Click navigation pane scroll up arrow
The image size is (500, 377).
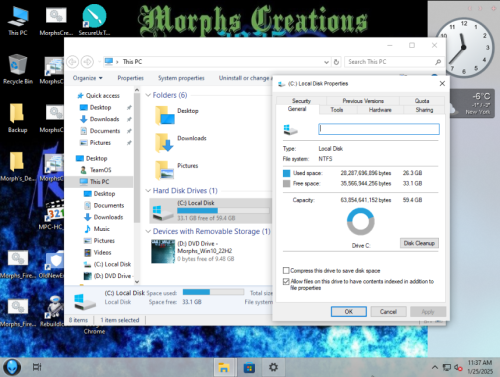tap(137, 90)
